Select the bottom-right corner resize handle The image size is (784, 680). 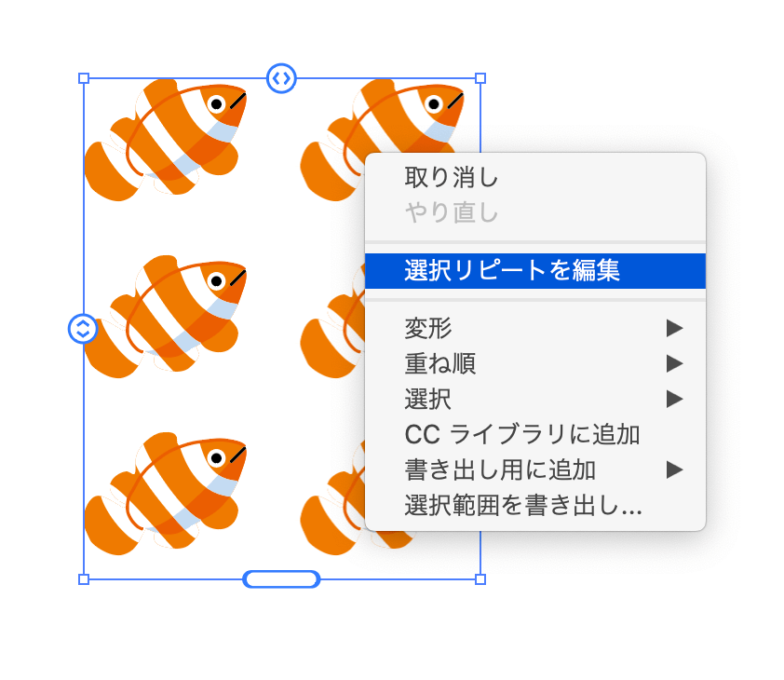[x=480, y=579]
